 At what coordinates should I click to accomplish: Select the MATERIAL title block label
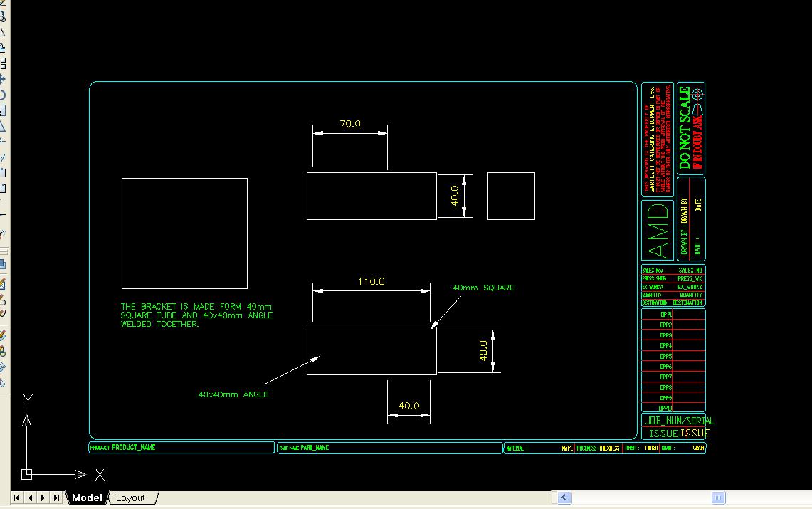(516, 448)
